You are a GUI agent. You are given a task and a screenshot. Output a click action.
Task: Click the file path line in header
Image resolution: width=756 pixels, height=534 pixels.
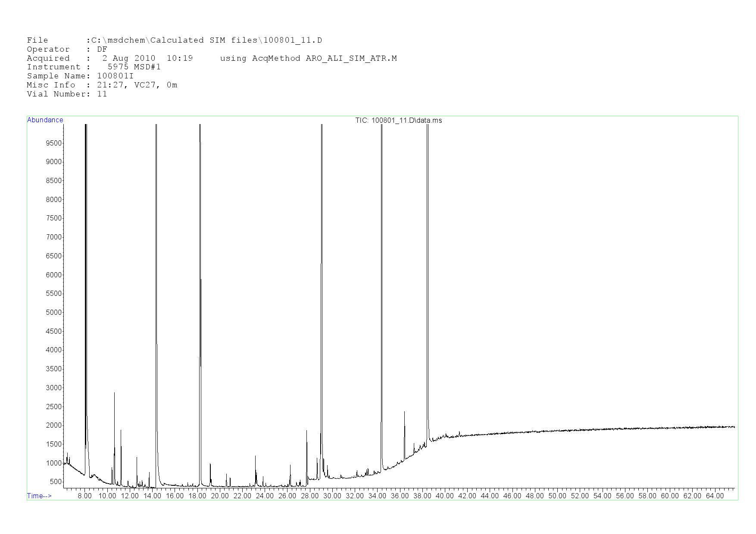coord(174,40)
